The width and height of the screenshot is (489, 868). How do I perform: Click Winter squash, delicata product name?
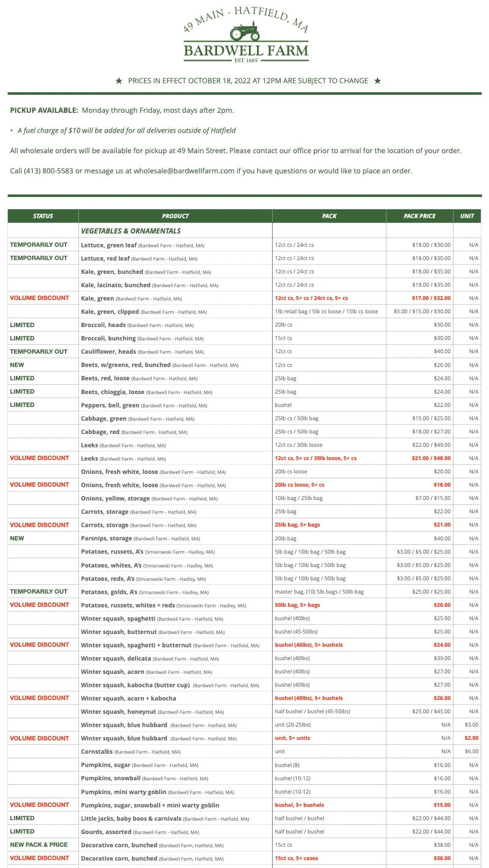tap(116, 658)
